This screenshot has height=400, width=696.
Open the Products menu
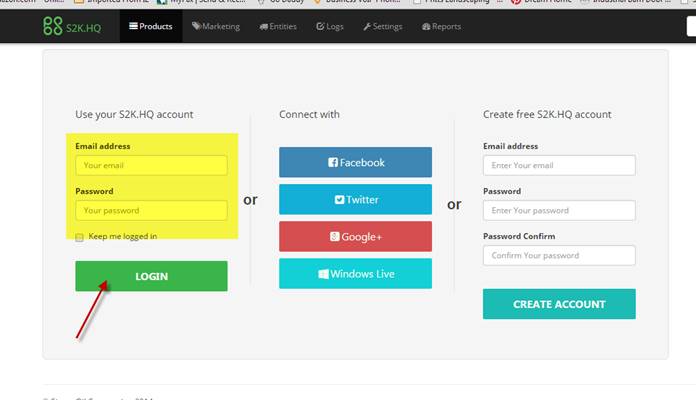[150, 27]
